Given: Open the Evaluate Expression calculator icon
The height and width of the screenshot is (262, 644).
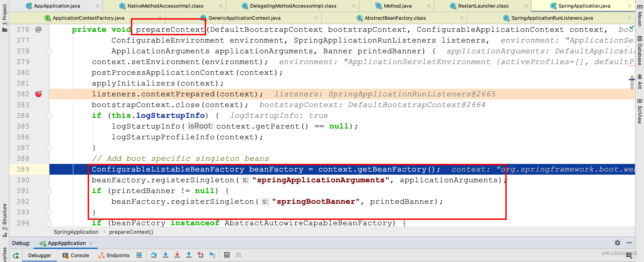Looking at the screenshot, I should (x=227, y=255).
